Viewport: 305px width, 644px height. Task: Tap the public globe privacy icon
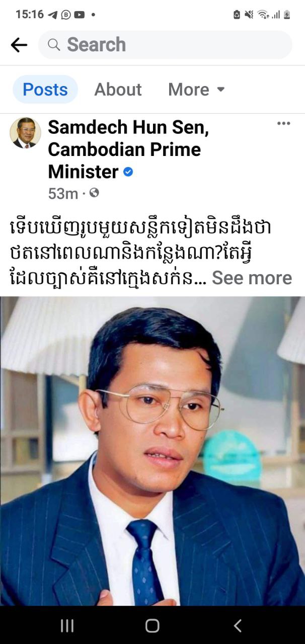(94, 193)
